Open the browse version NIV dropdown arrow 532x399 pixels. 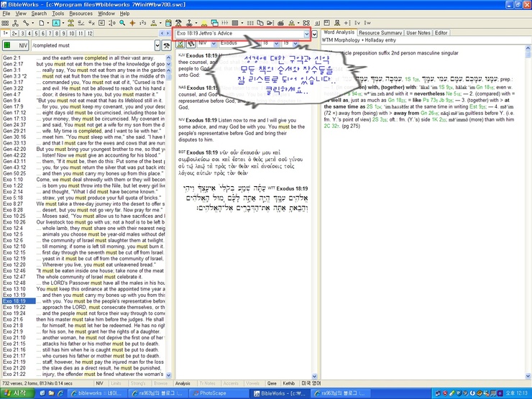pyautogui.click(x=214, y=43)
